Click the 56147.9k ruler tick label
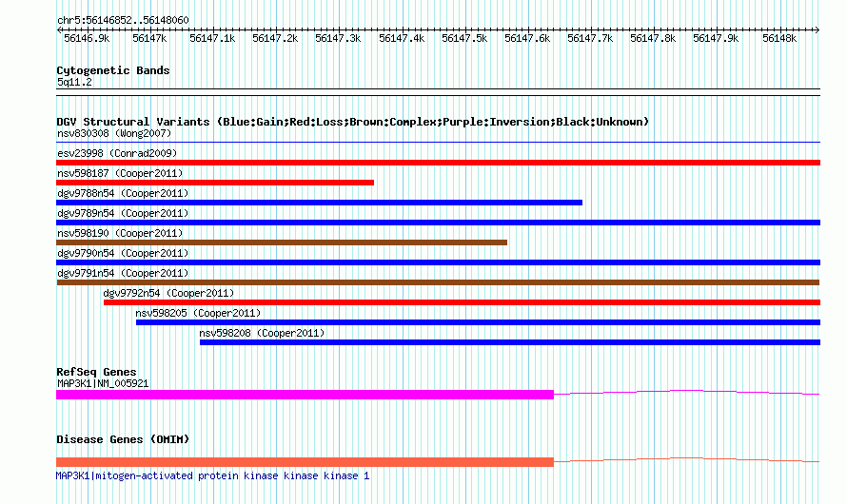Screen dimensions: 847x504 (716, 38)
